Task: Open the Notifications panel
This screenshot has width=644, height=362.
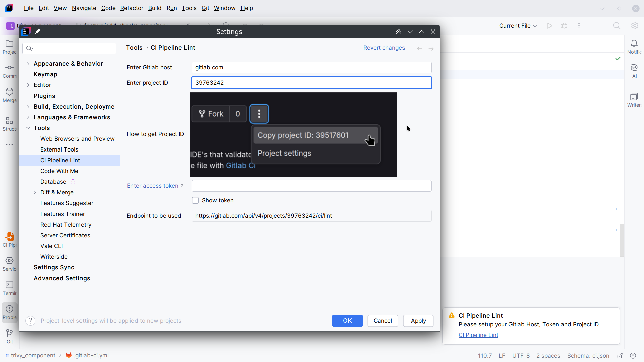Action: (634, 47)
